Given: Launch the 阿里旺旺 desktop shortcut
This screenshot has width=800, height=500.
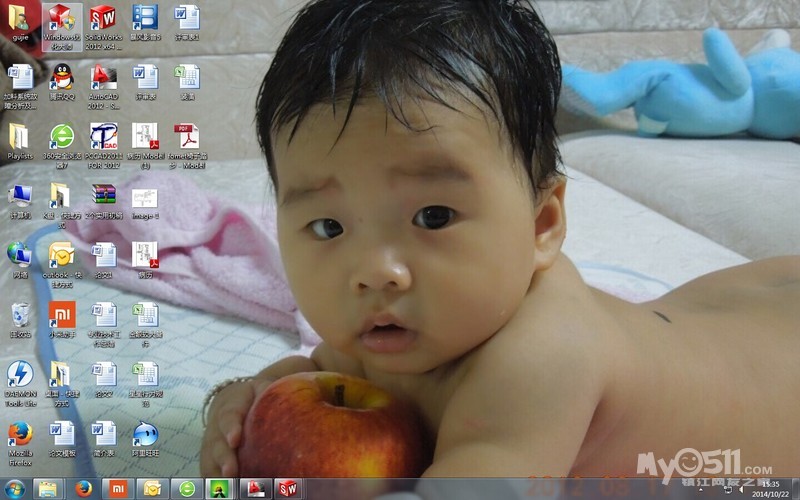Looking at the screenshot, I should click(x=146, y=439).
